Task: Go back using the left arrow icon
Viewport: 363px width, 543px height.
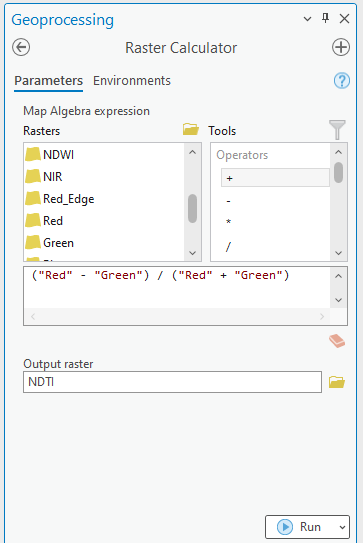Action: coord(21,47)
